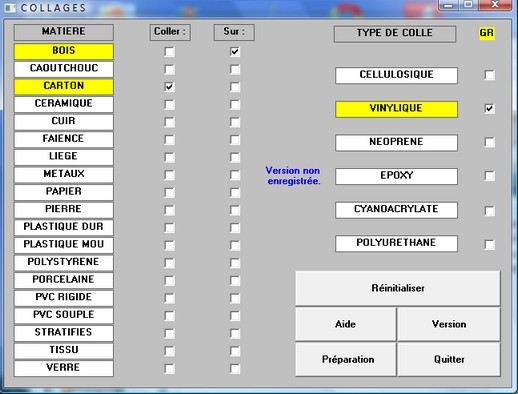Check the Sur box for TISSU
Viewport: 518px width, 394px height.
[x=235, y=351]
